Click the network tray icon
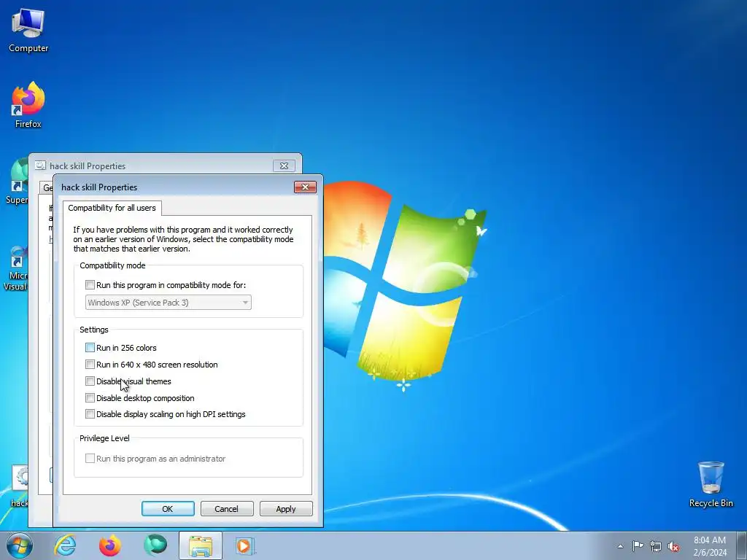The height and width of the screenshot is (560, 747). pyautogui.click(x=656, y=546)
